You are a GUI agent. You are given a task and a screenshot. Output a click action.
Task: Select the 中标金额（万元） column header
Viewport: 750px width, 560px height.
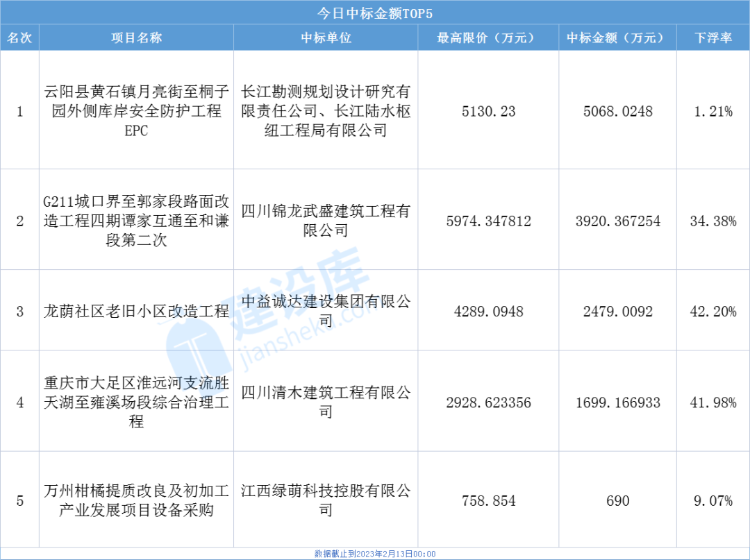617,38
